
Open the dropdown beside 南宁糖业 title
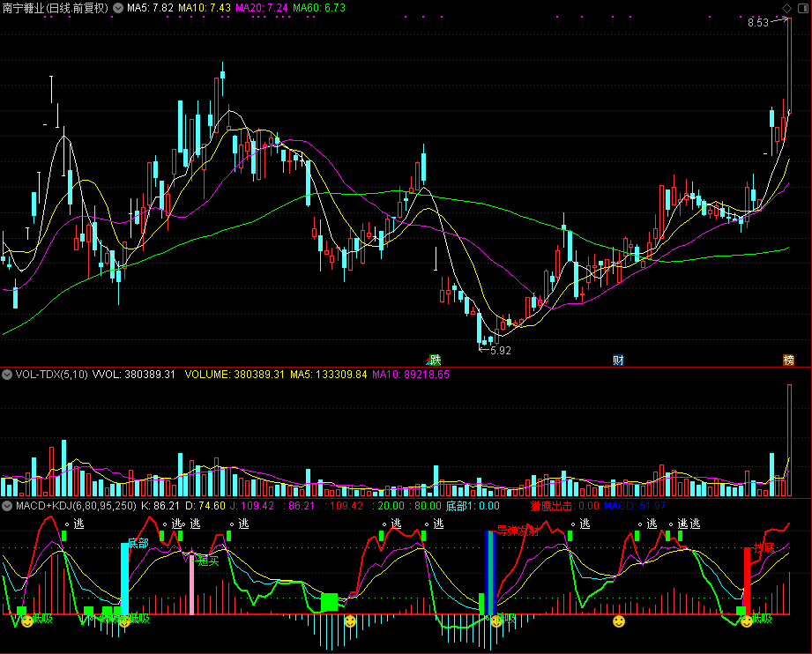[x=118, y=8]
